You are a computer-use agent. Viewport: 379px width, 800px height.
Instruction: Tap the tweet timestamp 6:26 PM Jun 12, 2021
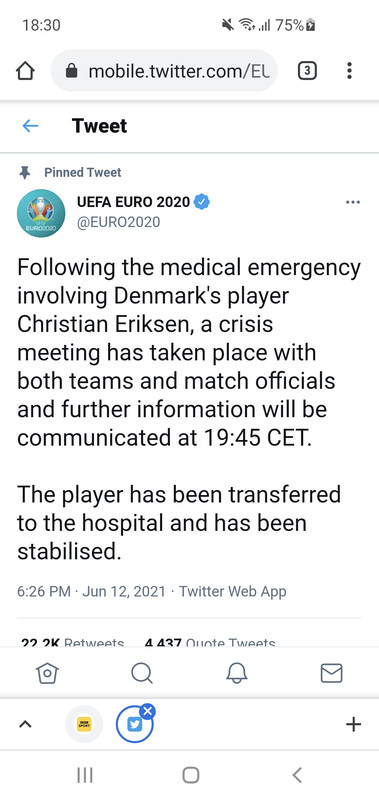91,591
